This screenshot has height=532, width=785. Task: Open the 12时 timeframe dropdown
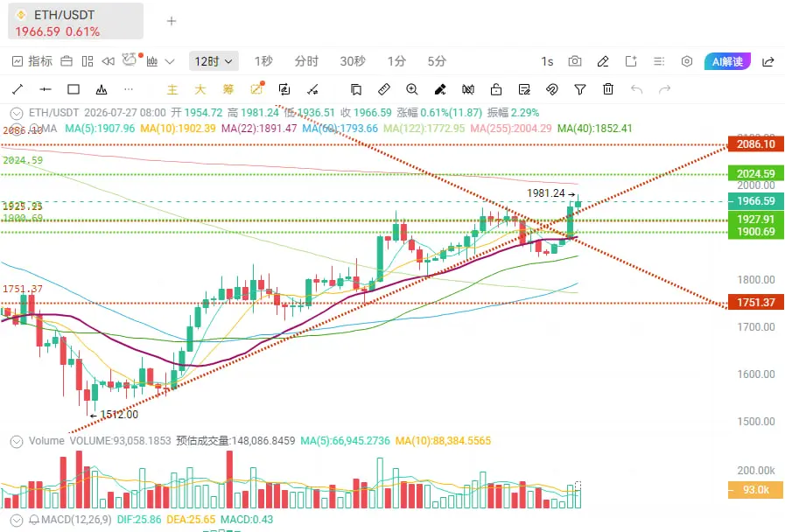214,61
